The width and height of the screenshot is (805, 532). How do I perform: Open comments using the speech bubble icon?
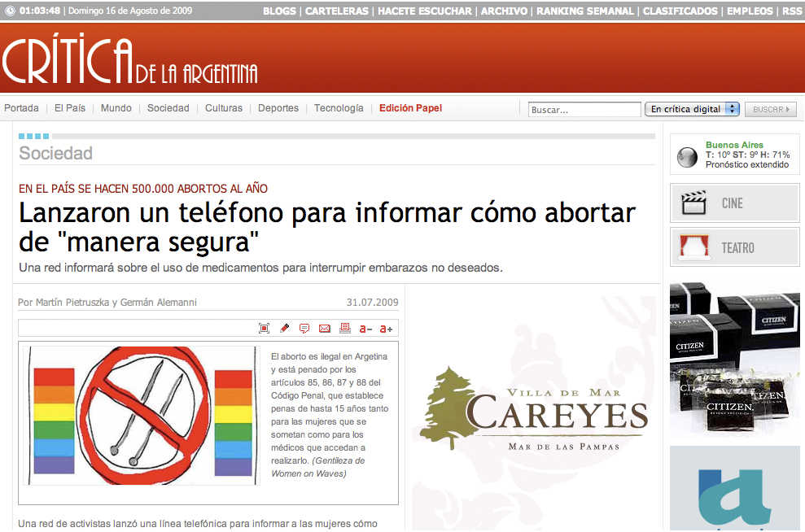(x=304, y=328)
